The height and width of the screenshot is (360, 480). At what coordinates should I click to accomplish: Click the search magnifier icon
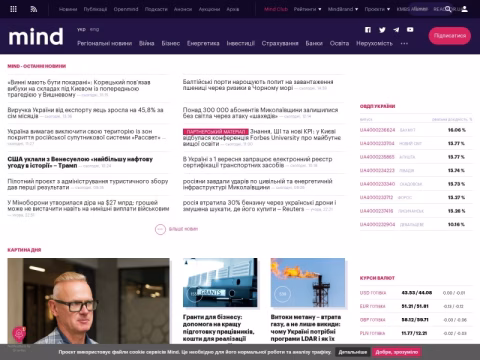tap(448, 9)
